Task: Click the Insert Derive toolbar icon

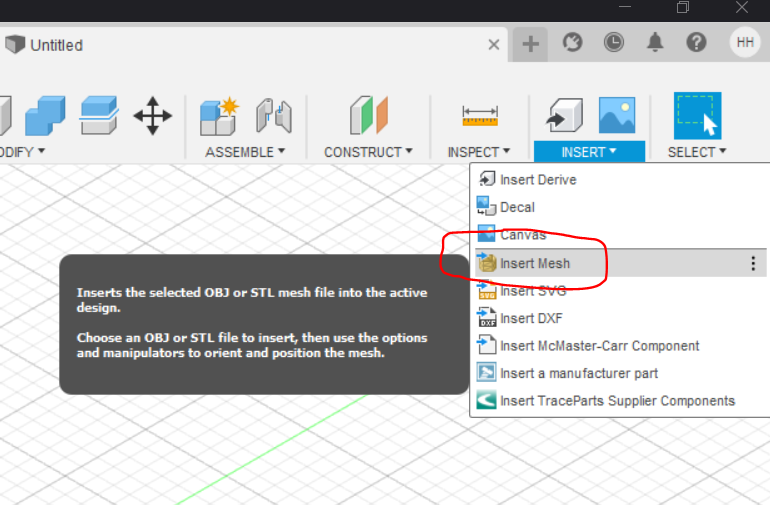Action: tap(564, 115)
